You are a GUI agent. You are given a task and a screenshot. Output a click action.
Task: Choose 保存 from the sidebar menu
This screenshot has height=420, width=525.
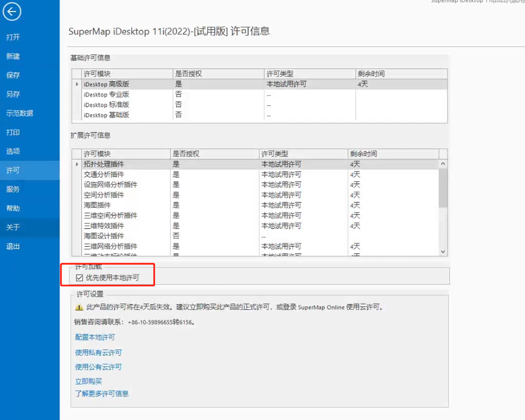(x=30, y=76)
